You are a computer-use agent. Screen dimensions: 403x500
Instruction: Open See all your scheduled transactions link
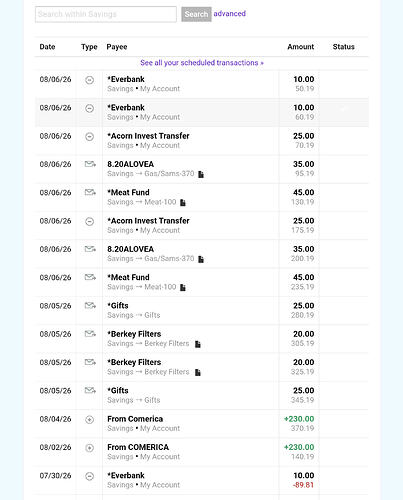point(202,63)
